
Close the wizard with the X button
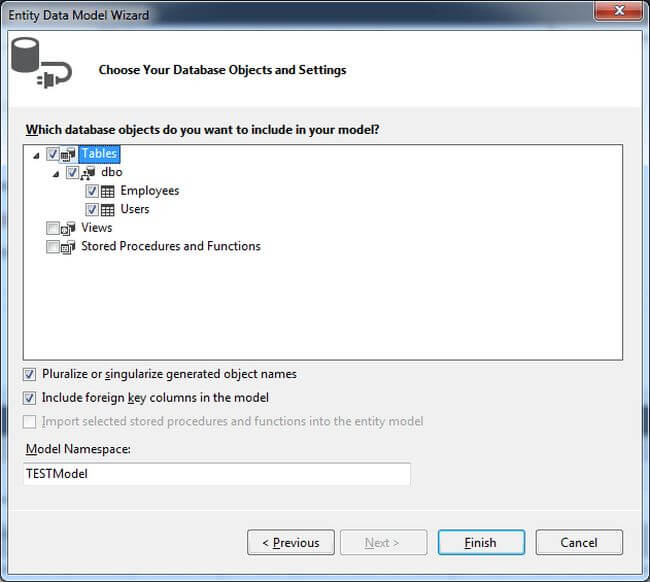[619, 10]
